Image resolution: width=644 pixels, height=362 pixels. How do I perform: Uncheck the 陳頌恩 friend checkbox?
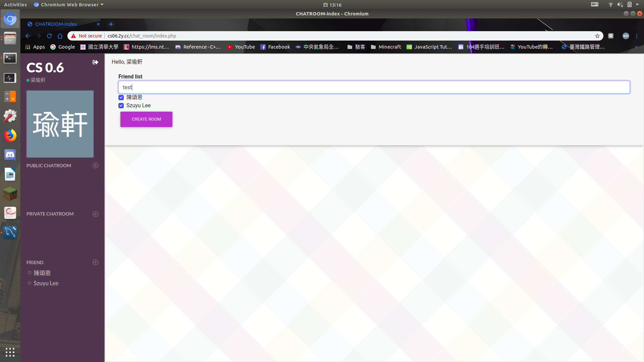pos(121,98)
